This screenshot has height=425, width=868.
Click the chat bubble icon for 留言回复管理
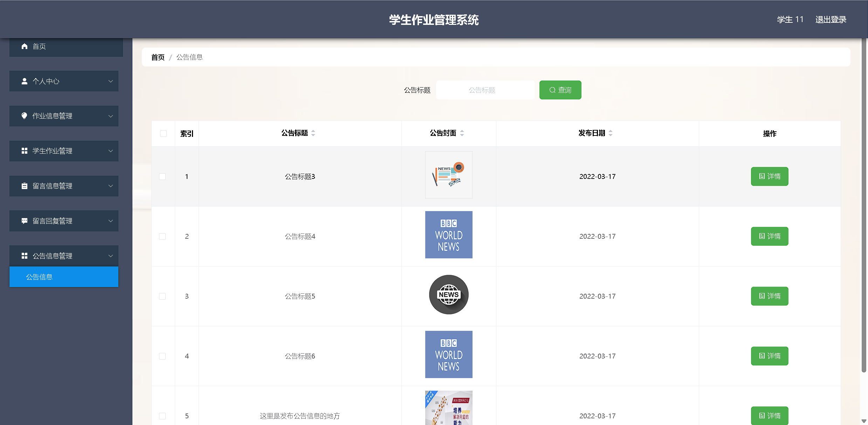(x=25, y=221)
